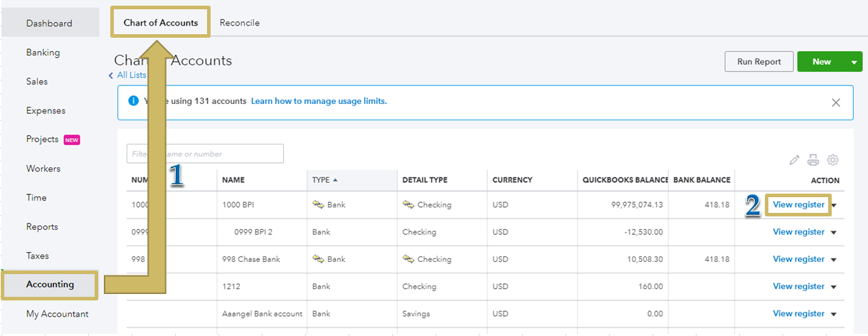
Task: Click the QUICKBOOKS BALANCE column header
Action: [x=625, y=180]
